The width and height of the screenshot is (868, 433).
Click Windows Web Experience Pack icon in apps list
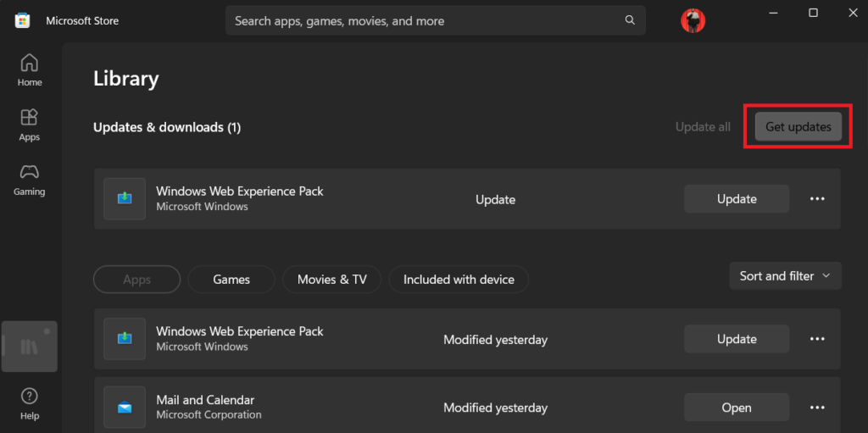(x=125, y=339)
